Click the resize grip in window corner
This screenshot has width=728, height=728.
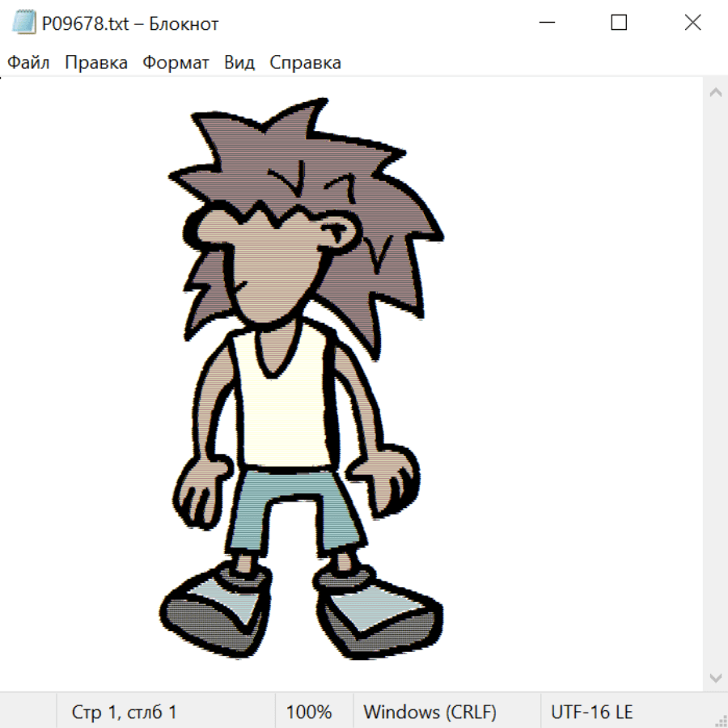pos(721,721)
